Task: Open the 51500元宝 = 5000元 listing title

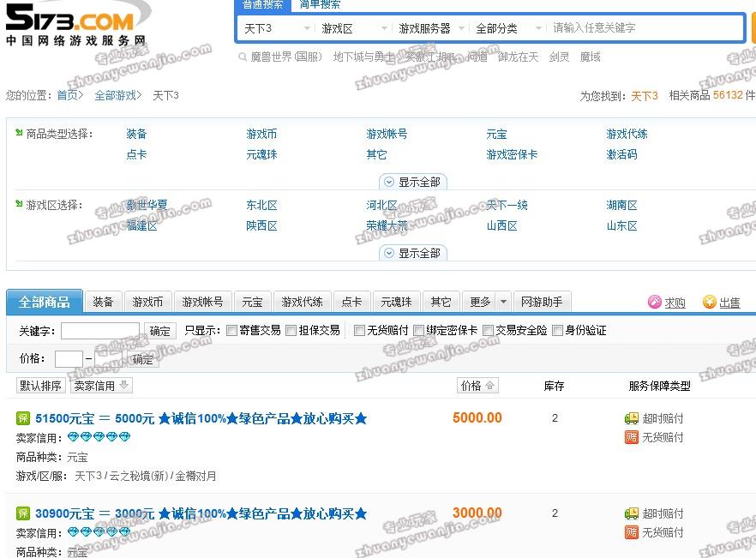Action: [x=201, y=418]
